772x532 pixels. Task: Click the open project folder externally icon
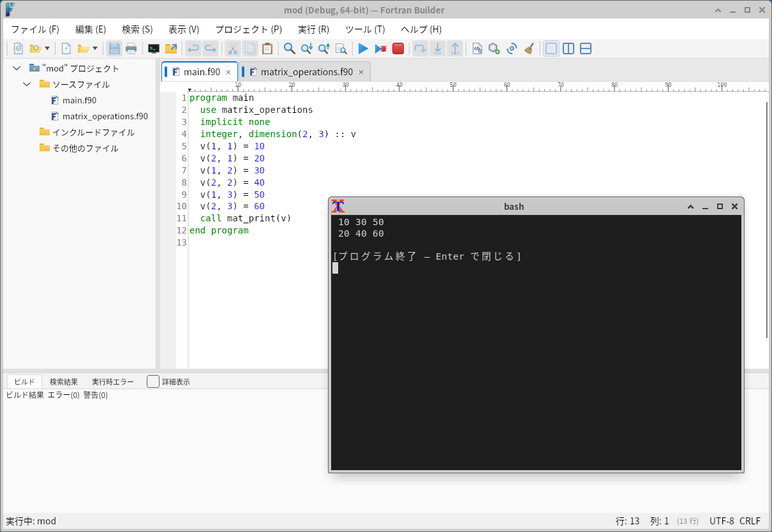pos(171,48)
